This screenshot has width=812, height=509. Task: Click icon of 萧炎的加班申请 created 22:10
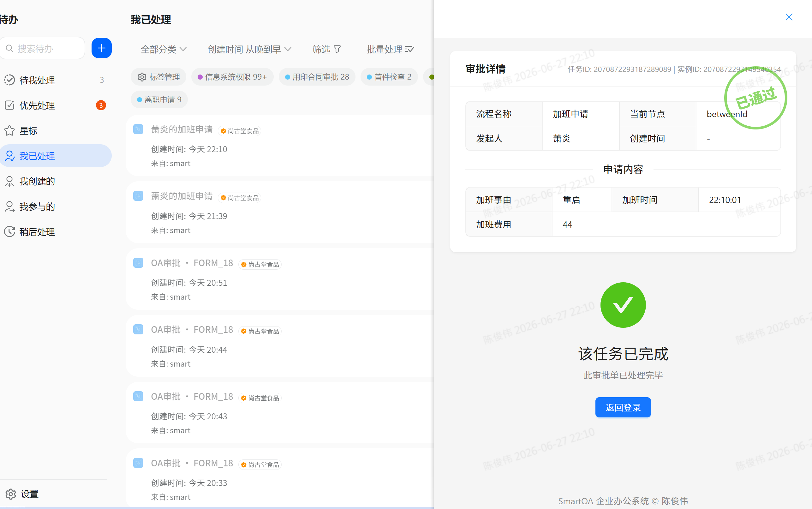click(138, 129)
